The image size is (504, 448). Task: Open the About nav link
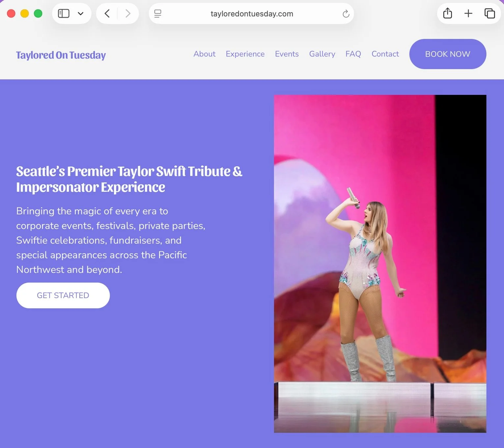click(205, 54)
